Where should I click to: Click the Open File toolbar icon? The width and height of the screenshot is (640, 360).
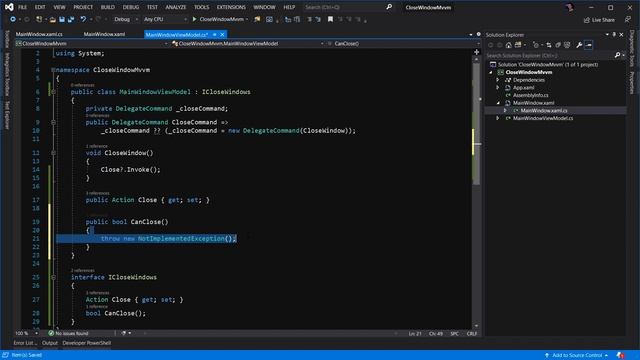(53, 19)
